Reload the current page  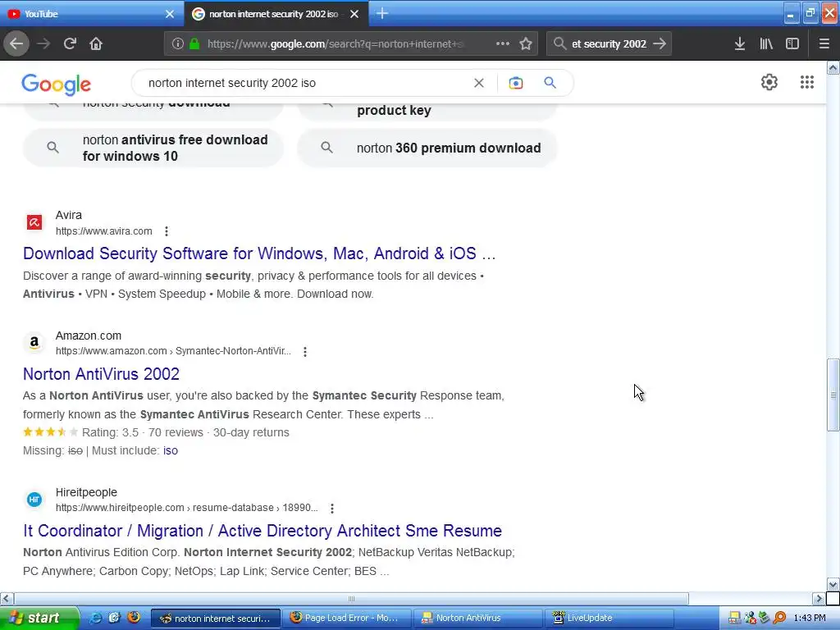[x=70, y=44]
